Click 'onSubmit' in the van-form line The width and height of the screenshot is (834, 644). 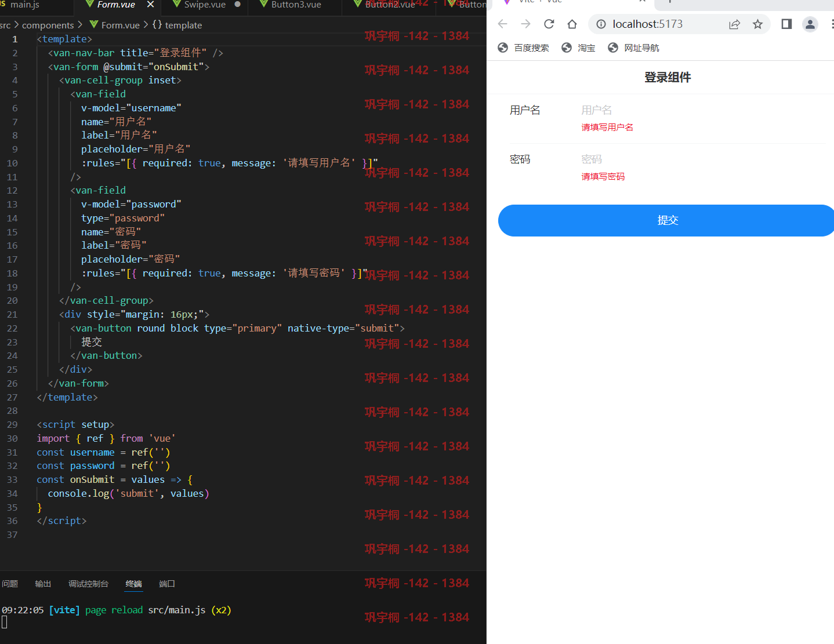[176, 67]
